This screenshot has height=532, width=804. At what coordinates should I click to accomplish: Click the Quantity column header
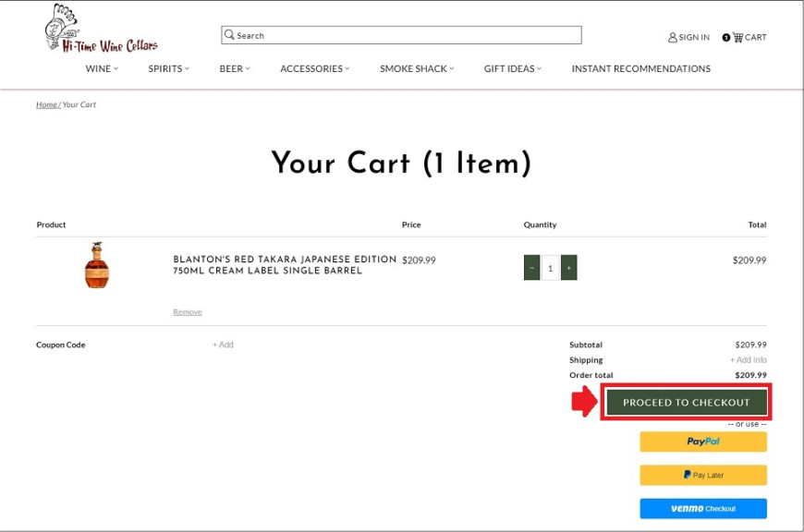(x=540, y=224)
